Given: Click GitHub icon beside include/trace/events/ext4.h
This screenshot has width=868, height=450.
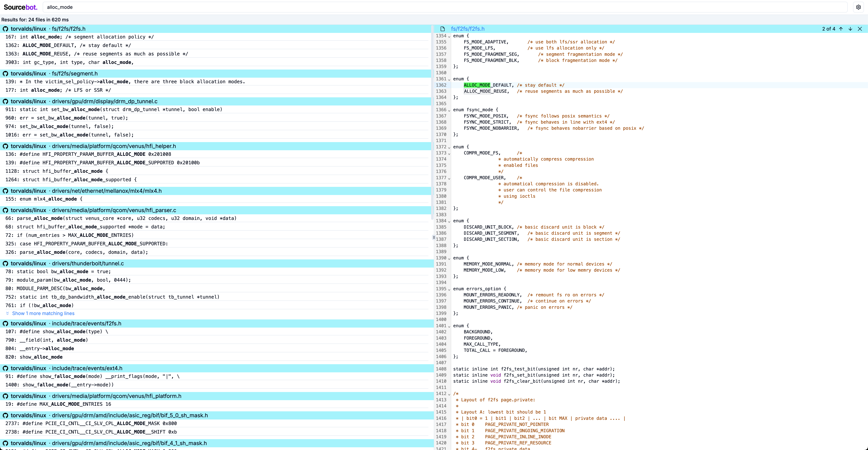Looking at the screenshot, I should click(5, 368).
